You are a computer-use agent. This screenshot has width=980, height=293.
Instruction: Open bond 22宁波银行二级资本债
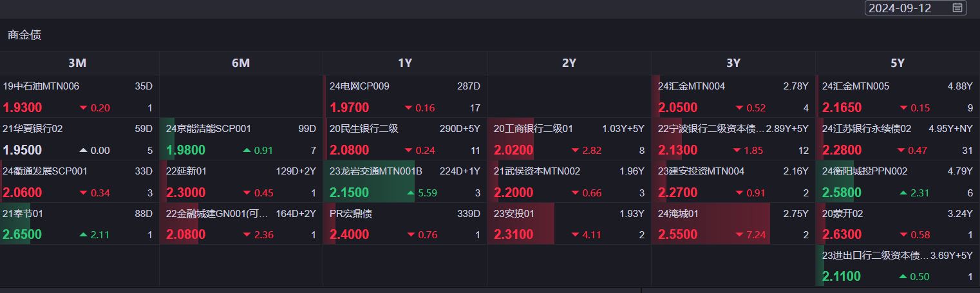(x=710, y=129)
